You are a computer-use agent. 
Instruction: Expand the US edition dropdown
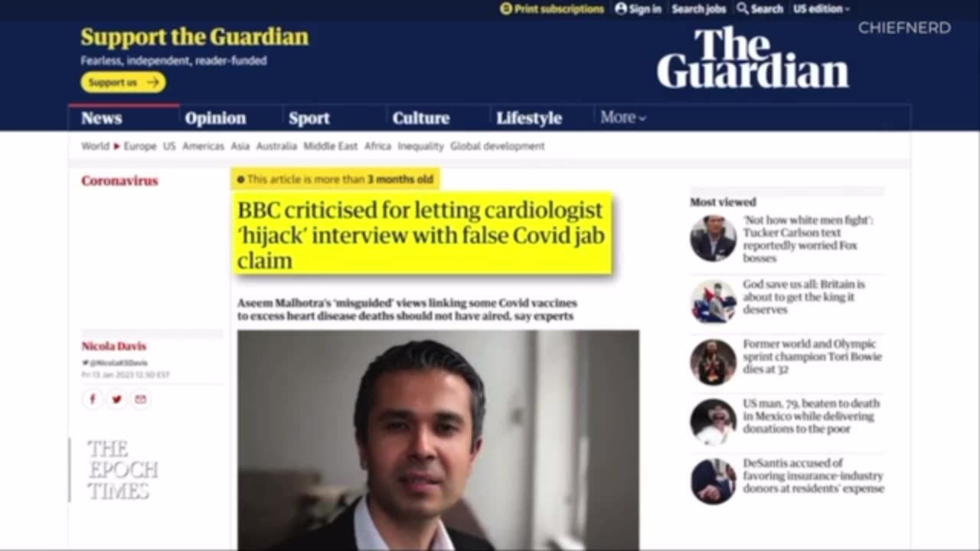click(x=822, y=8)
